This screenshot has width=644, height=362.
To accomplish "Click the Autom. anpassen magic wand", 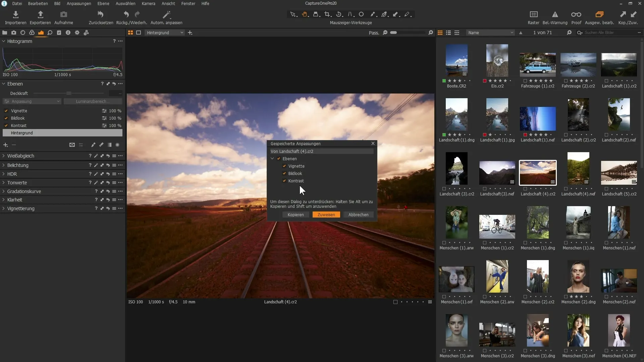I will coord(166,14).
